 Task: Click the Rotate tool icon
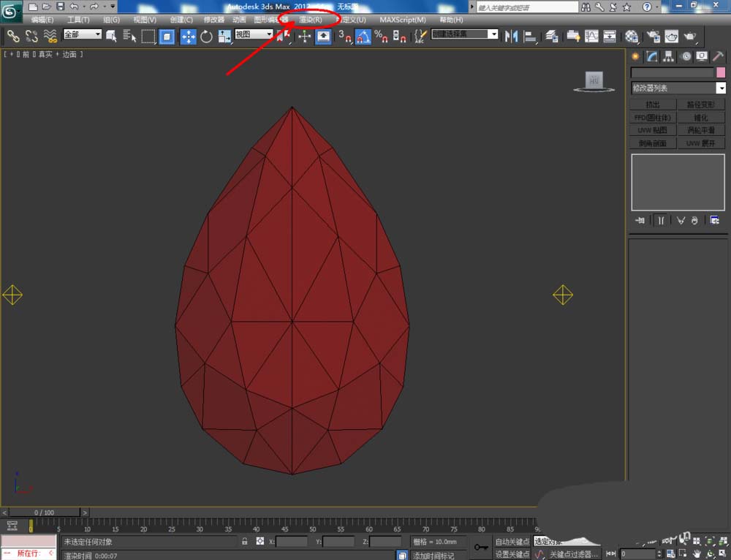(206, 36)
